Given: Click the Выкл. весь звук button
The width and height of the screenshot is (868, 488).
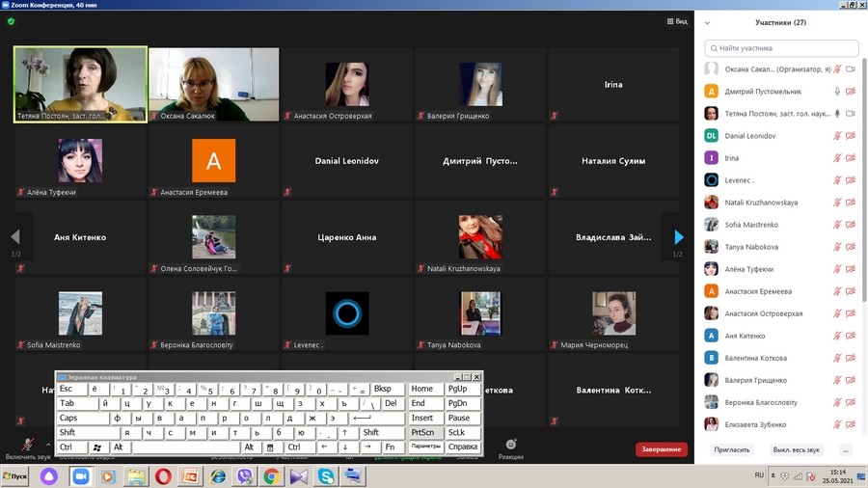Looking at the screenshot, I should [796, 450].
